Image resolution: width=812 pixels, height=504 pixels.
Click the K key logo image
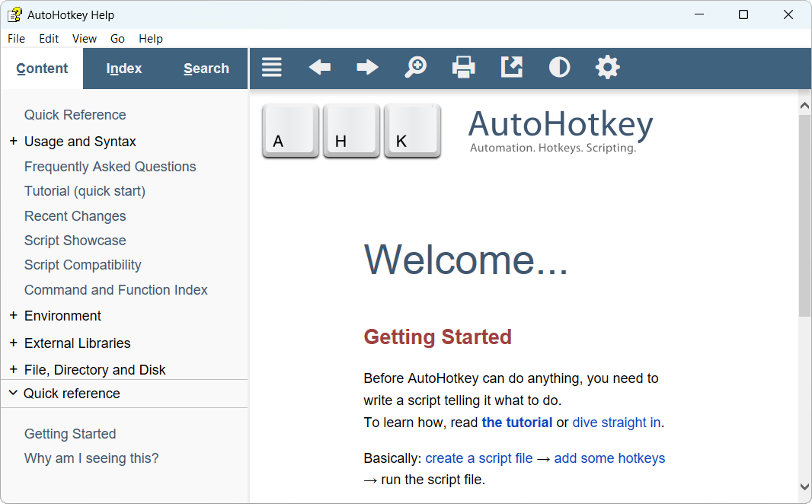[412, 131]
